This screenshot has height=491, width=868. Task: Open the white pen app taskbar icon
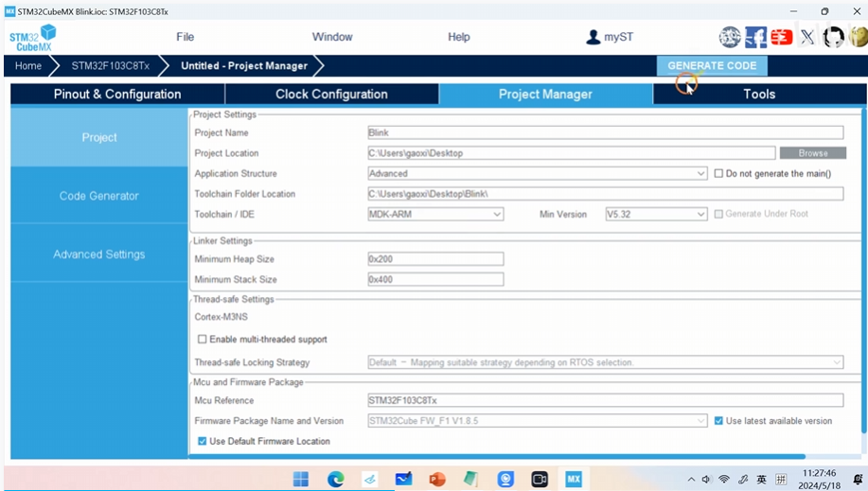coord(370,479)
